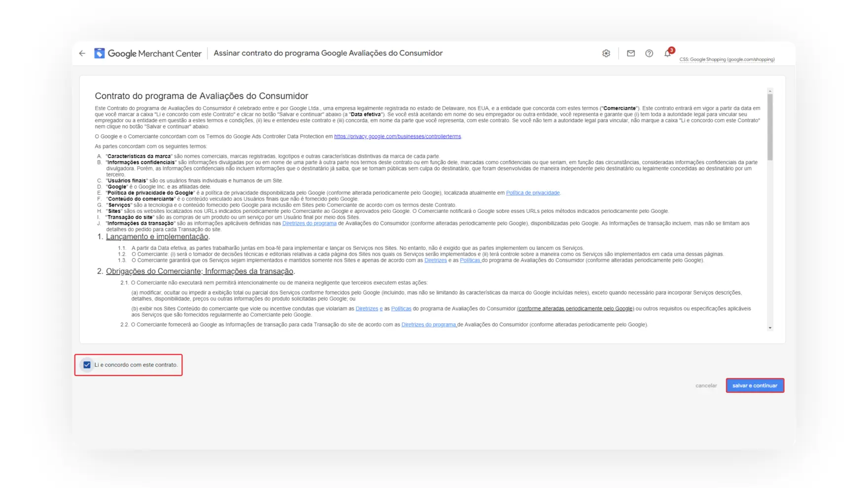Open 'Diretrizes do programa' link in item J
Screen dimensions: 868x488
tap(309, 223)
